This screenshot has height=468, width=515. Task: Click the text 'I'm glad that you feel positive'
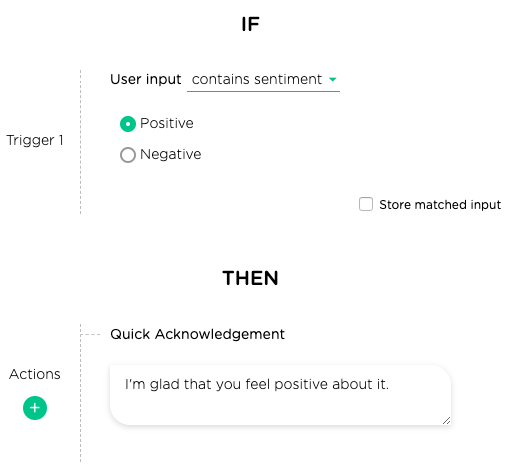tap(226, 384)
